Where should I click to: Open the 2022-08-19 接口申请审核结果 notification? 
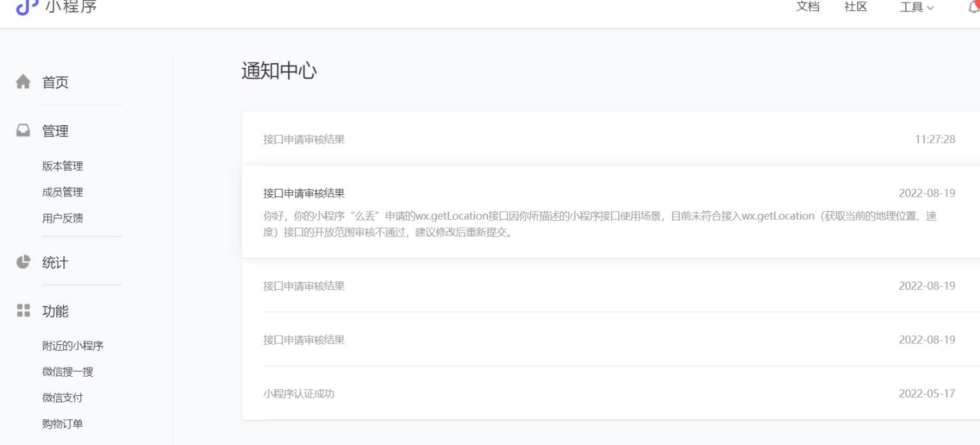pos(574,286)
